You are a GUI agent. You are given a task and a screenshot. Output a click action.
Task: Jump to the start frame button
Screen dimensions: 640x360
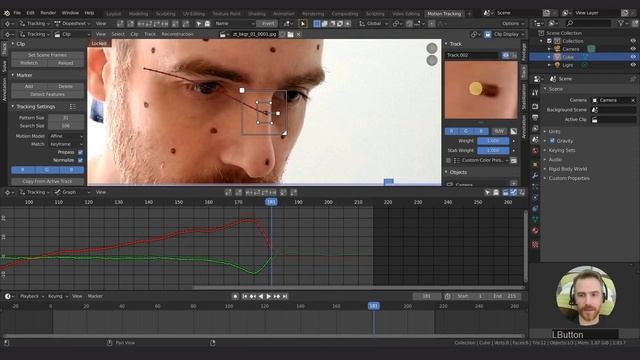[x=244, y=296]
